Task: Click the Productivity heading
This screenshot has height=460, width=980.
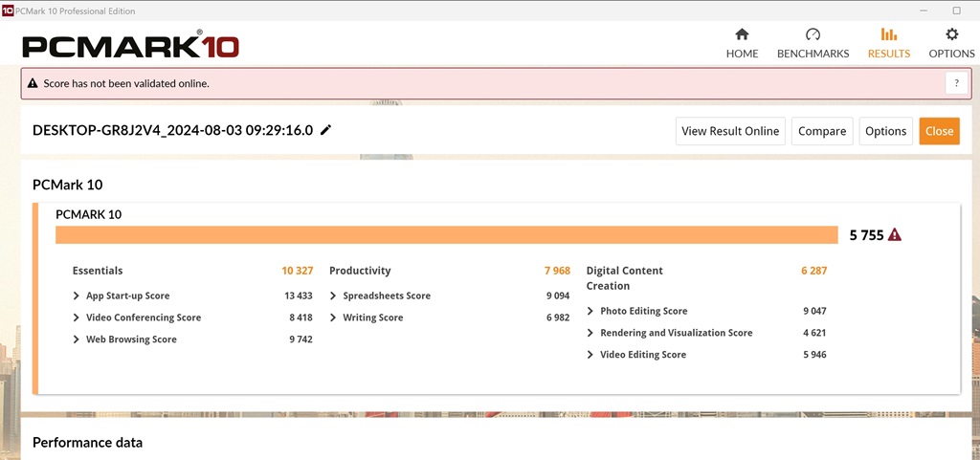Action: click(x=360, y=271)
